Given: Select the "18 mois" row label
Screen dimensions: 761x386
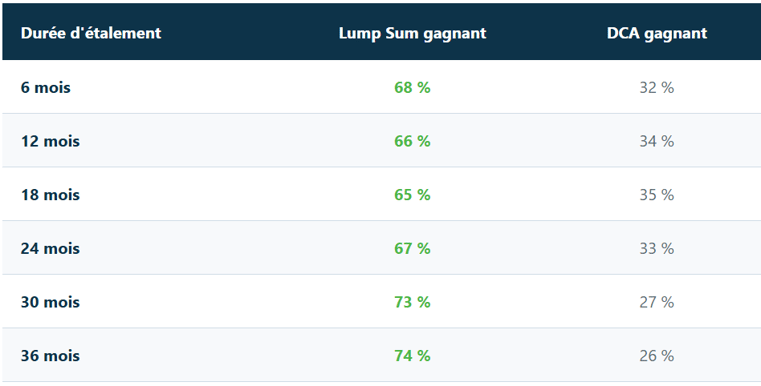Looking at the screenshot, I should coord(50,195).
